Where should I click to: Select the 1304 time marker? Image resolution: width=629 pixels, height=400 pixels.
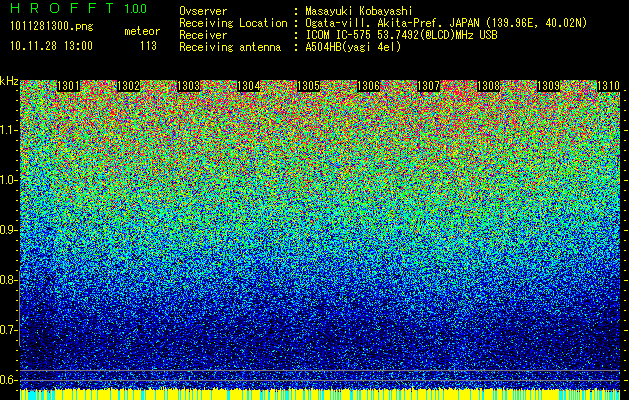[249, 86]
